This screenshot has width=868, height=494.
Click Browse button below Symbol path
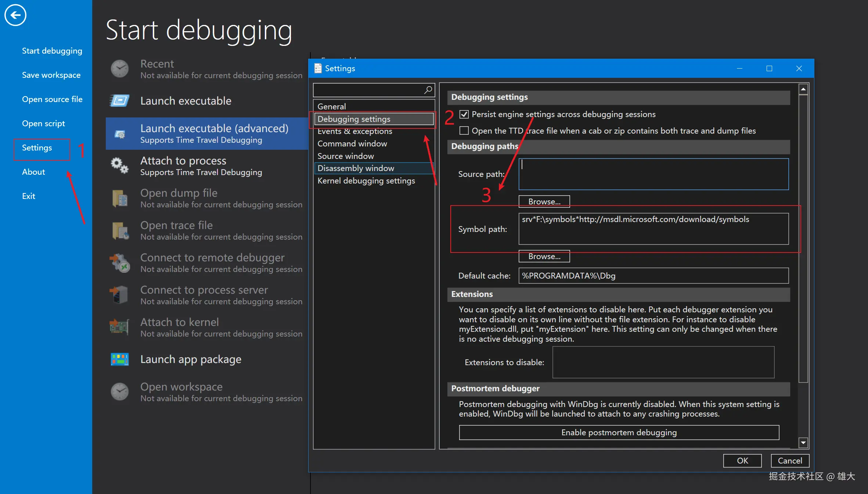click(x=544, y=256)
